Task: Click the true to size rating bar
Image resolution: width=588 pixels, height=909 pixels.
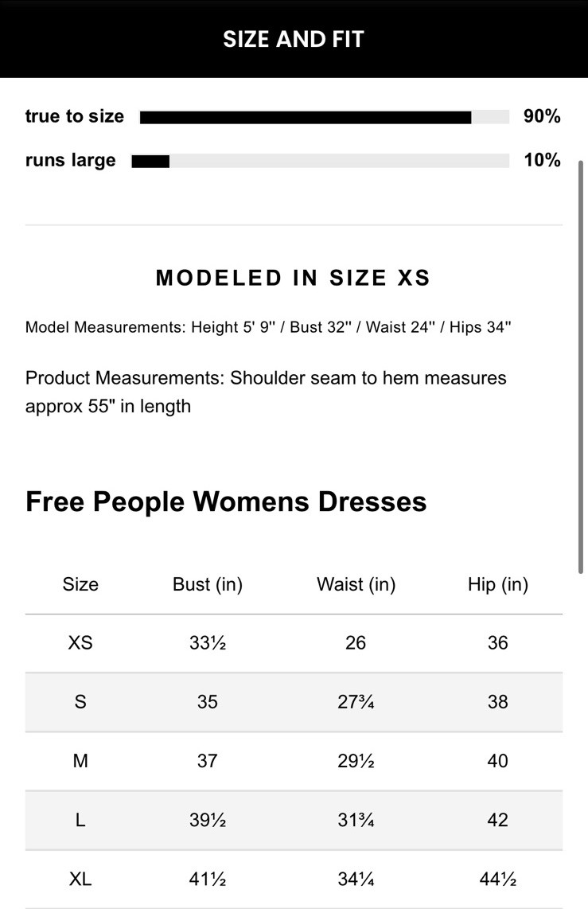Action: coord(324,118)
